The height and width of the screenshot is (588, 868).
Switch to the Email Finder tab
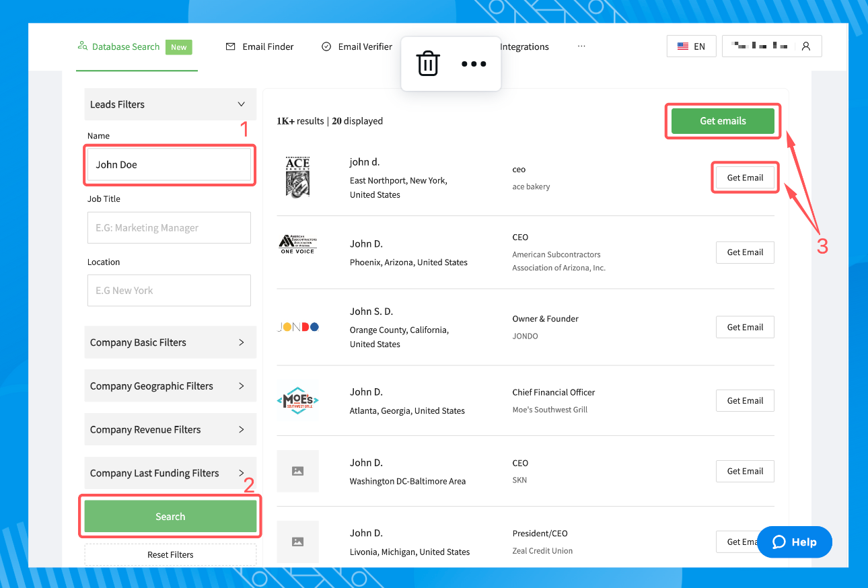[x=260, y=46]
